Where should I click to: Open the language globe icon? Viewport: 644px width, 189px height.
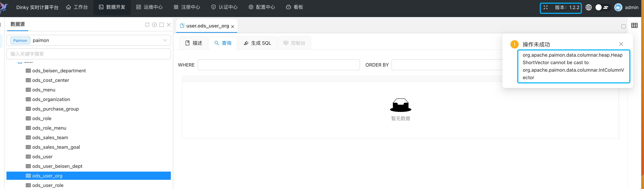[x=588, y=8]
